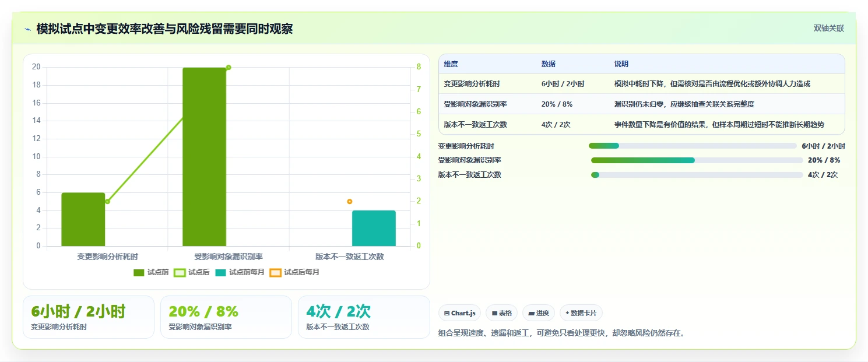Click the tall 受影响对象漏识别率 bar
The height and width of the screenshot is (362, 868).
[x=204, y=157]
